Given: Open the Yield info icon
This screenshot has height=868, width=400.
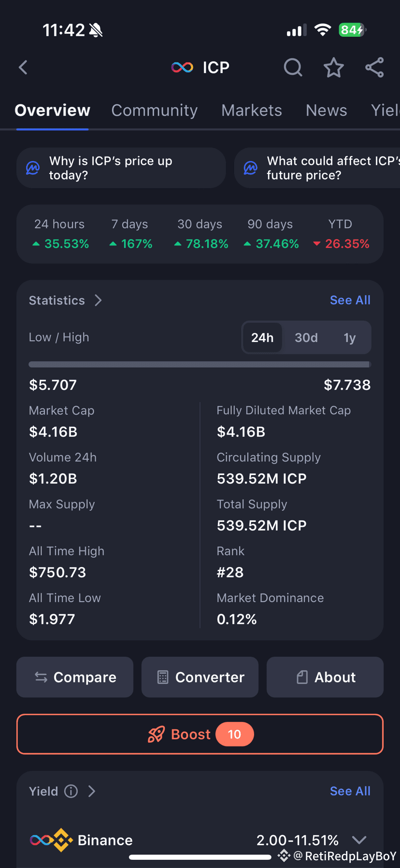Looking at the screenshot, I should [x=71, y=791].
